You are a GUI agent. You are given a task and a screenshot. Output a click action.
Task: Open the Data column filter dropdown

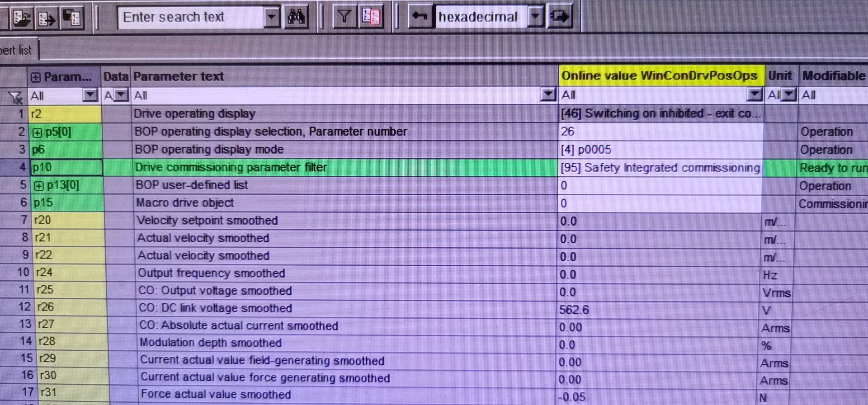click(x=121, y=95)
